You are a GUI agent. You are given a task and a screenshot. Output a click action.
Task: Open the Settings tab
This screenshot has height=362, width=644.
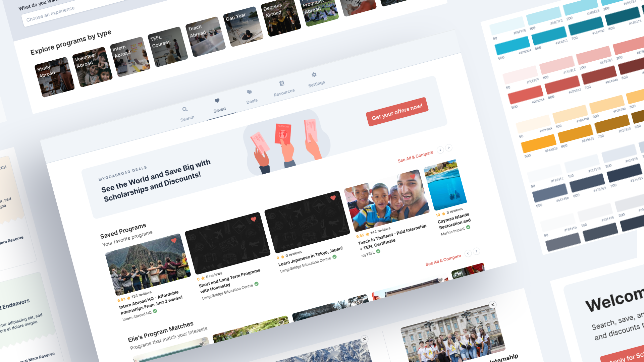pos(316,79)
